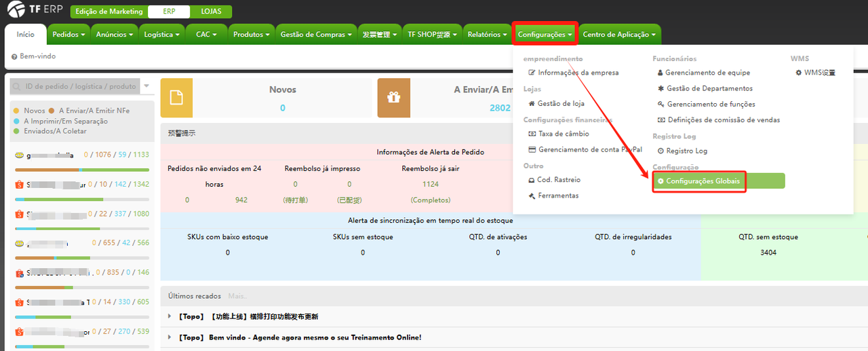Image resolution: width=868 pixels, height=351 pixels.
Task: Click progress bar of 0/10/142/1342 store
Action: (82, 199)
